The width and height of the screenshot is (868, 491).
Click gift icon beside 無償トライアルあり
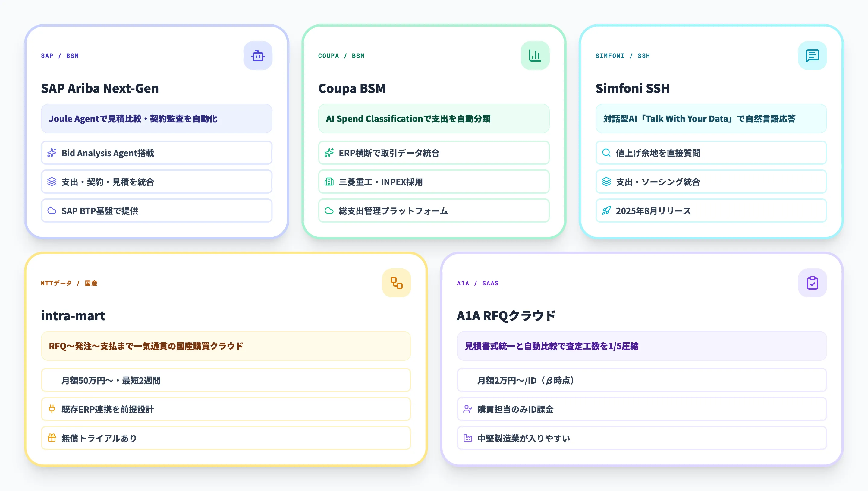[52, 438]
